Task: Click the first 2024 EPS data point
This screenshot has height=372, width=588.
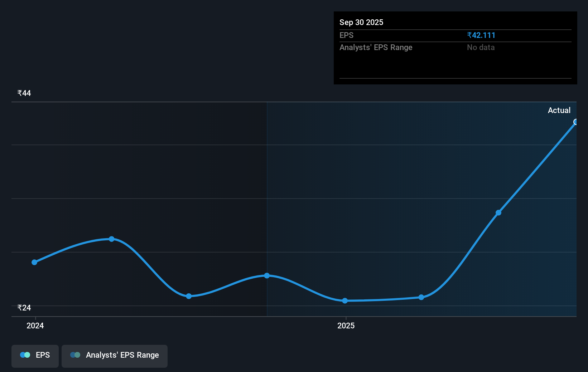Action: pos(34,262)
